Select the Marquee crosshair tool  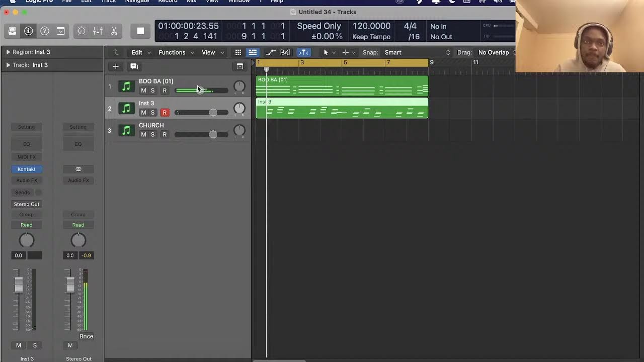[x=345, y=52]
